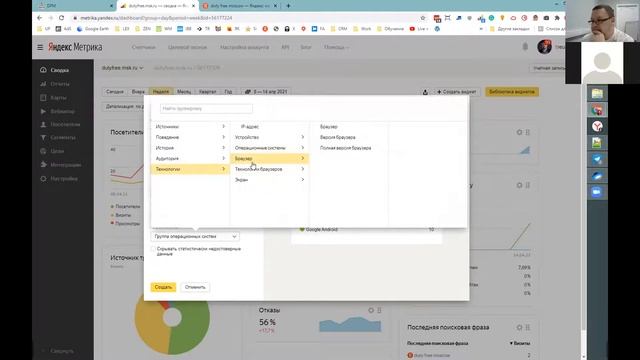Open Цели in the left sidebar
Image resolution: width=640 pixels, height=360 pixels.
57,151
